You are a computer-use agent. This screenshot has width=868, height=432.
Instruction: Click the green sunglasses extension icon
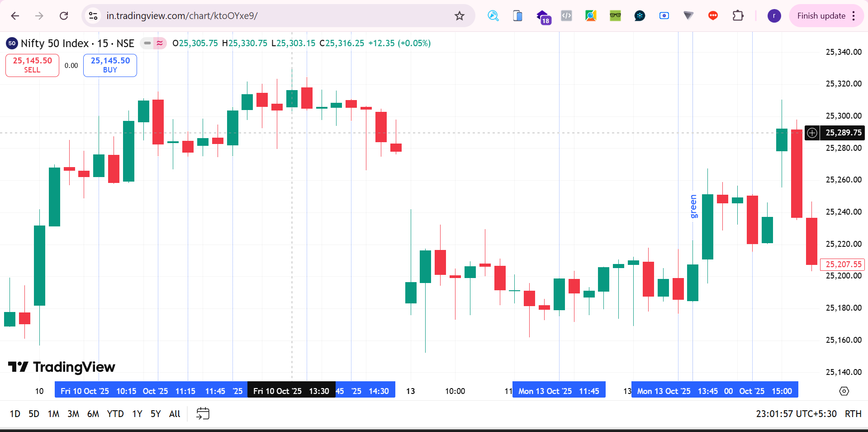click(615, 16)
